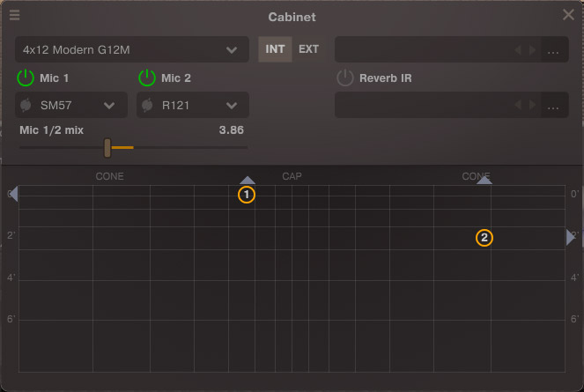The image size is (584, 392).
Task: Click the external IR browse ellipsis button
Action: pos(553,50)
